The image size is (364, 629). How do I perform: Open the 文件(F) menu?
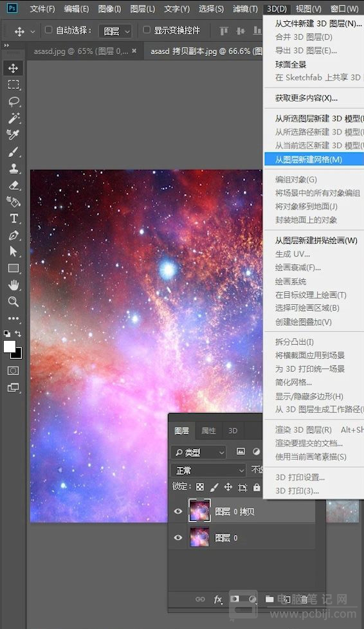click(42, 8)
